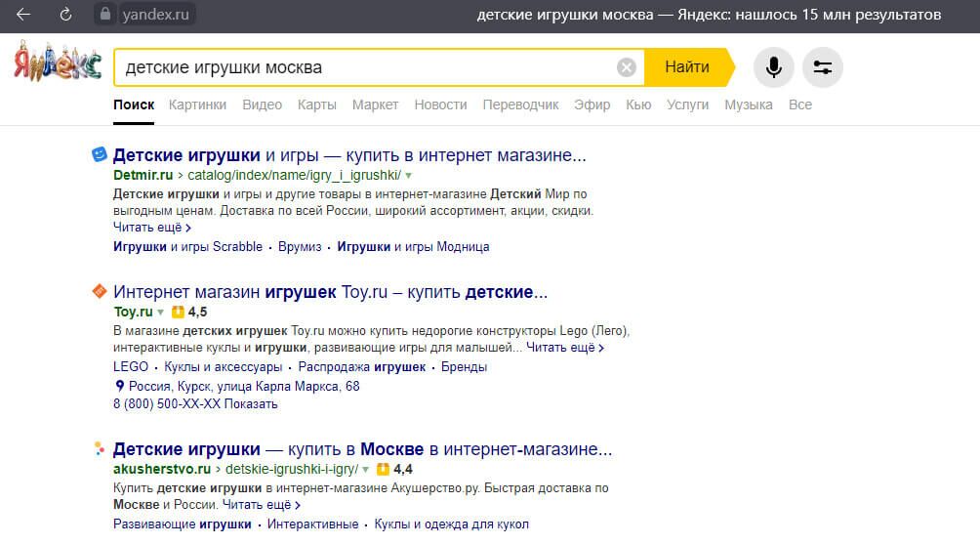Open the Эфир tab

coord(592,105)
